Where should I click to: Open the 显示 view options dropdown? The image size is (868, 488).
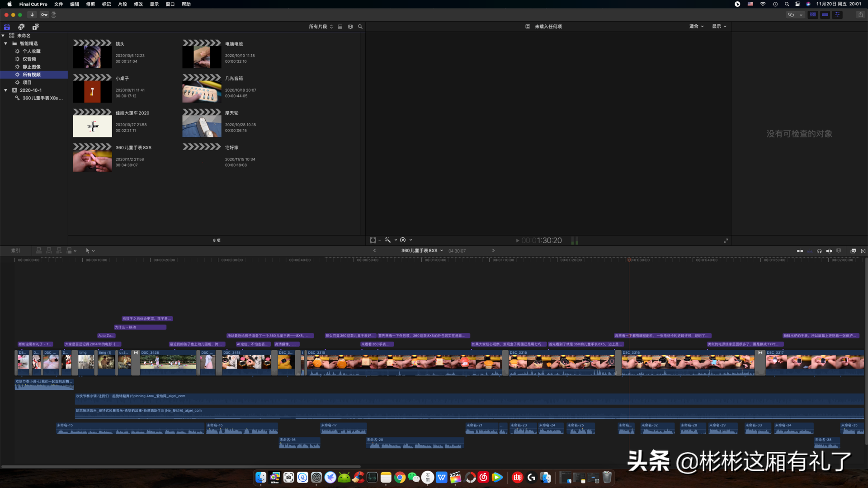click(719, 26)
